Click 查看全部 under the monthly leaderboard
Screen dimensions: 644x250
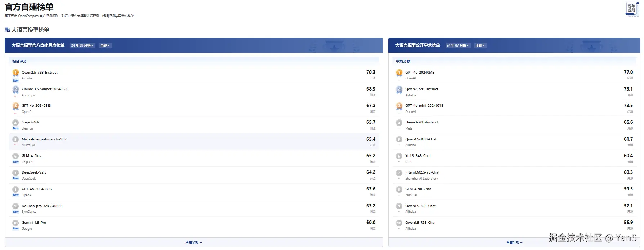pos(194,242)
